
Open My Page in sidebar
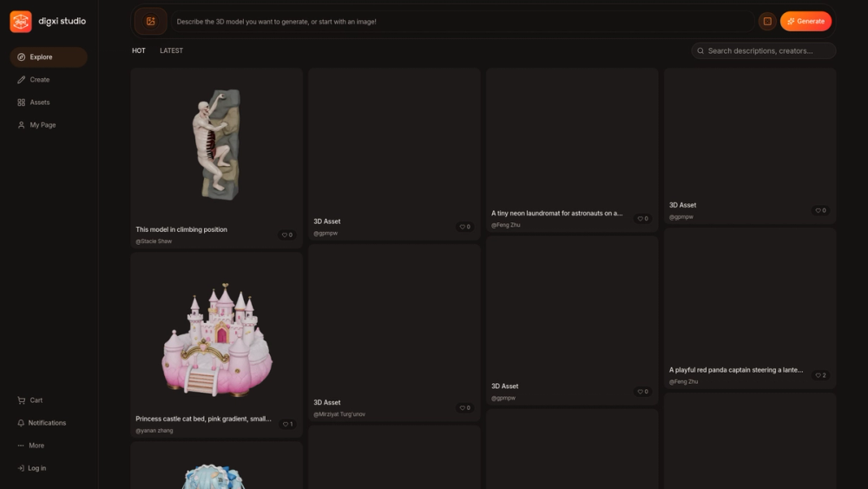49,125
